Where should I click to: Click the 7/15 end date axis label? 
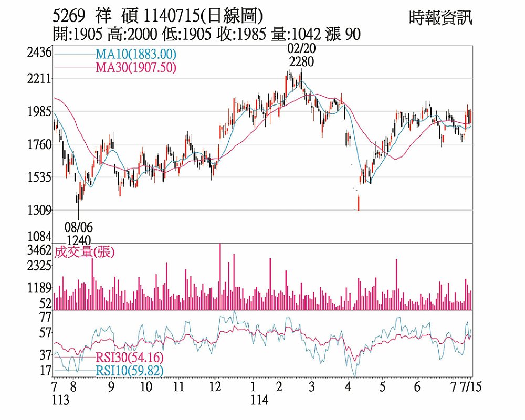click(471, 387)
